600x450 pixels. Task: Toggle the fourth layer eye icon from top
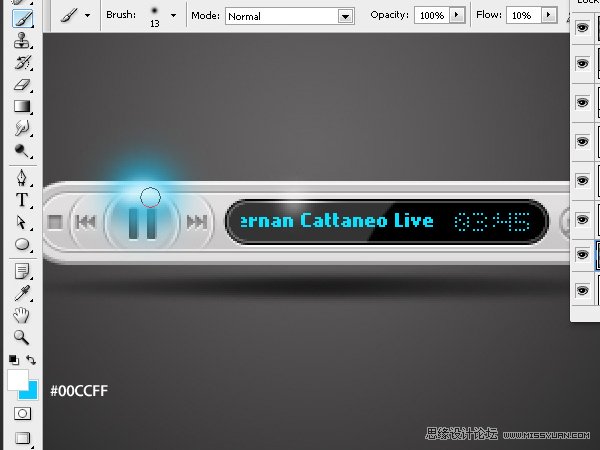click(x=582, y=142)
